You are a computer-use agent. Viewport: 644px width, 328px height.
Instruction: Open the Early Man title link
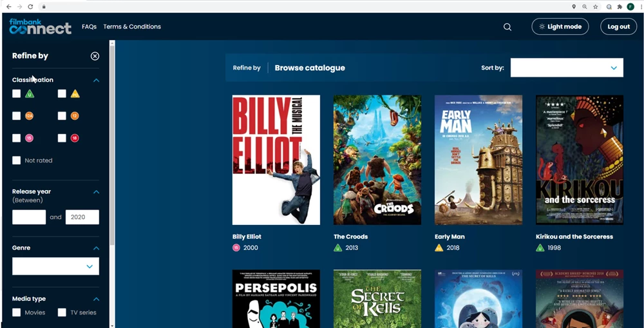pos(450,236)
